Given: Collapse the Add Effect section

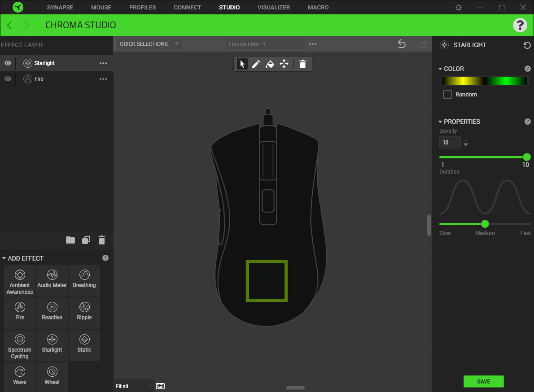Looking at the screenshot, I should point(4,258).
